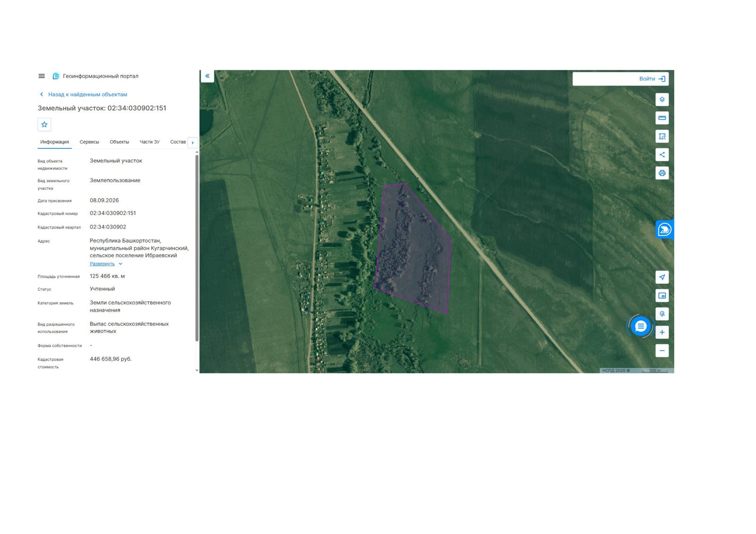Share the current map view

[662, 155]
